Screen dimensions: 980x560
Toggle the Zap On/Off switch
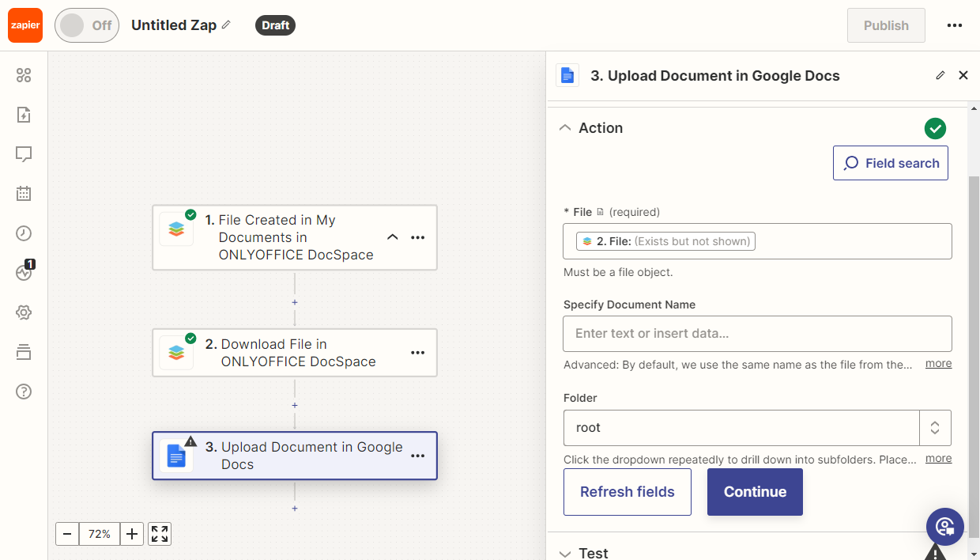pos(86,25)
